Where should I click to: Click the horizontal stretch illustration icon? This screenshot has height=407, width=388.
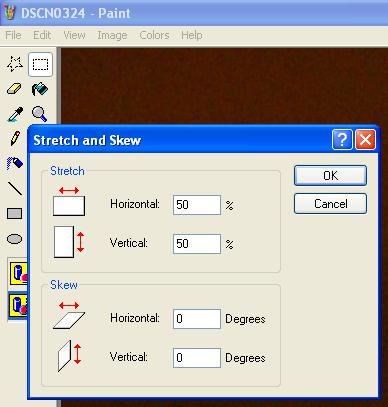[69, 201]
